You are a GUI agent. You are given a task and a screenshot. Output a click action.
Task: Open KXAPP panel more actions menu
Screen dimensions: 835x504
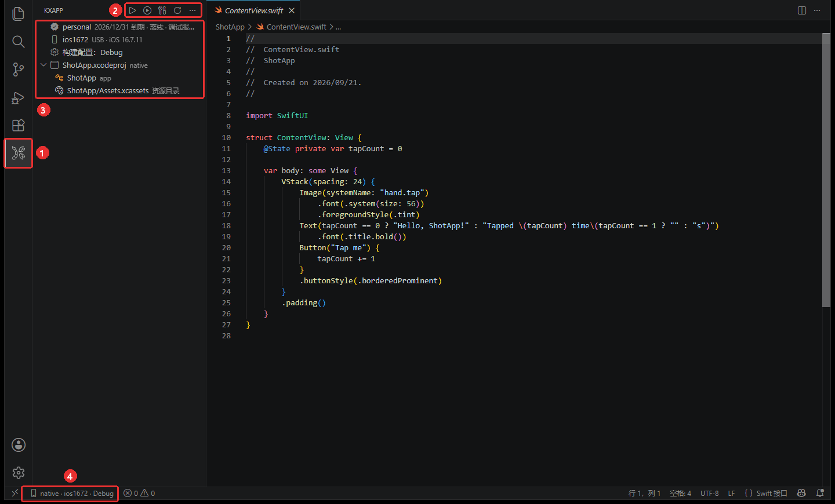[193, 10]
